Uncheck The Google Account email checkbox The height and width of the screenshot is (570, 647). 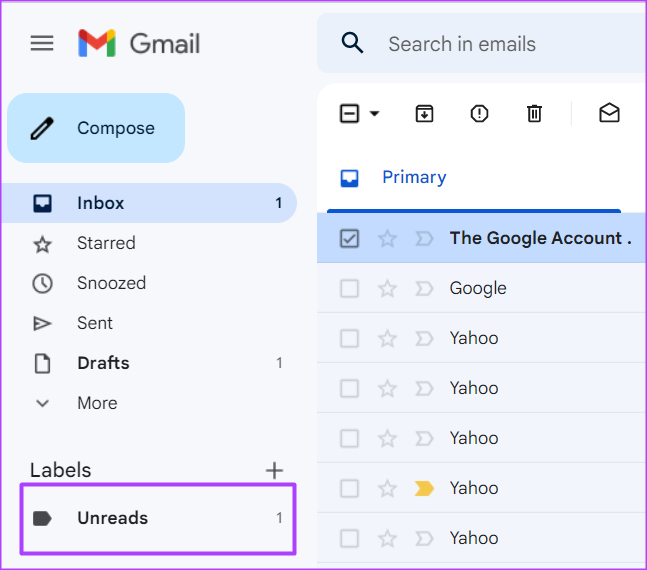[349, 239]
